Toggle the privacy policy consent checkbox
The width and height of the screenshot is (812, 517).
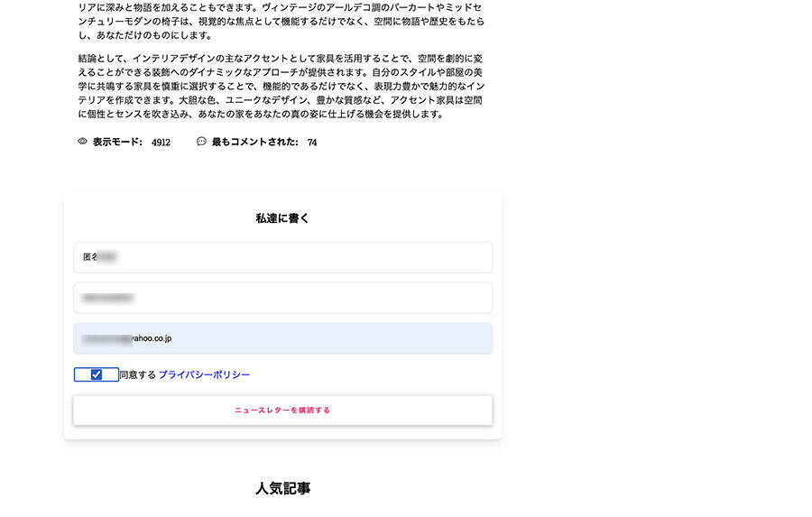(96, 374)
